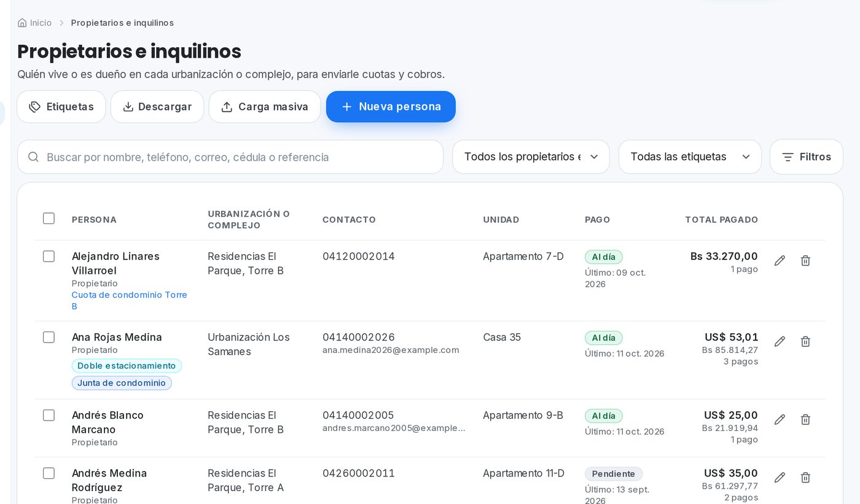Click the home icon in breadcrumb
The width and height of the screenshot is (860, 504).
click(22, 23)
